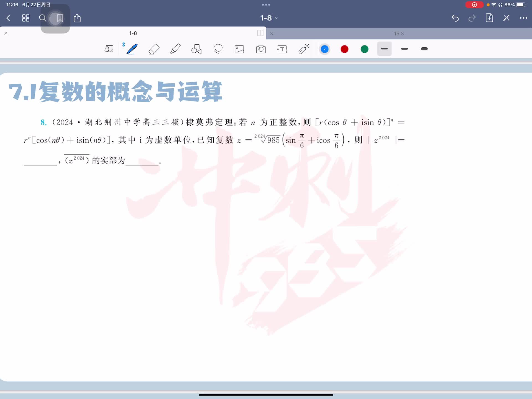Viewport: 532px width, 399px height.
Task: Open the more options ellipsis menu
Action: pos(523,18)
